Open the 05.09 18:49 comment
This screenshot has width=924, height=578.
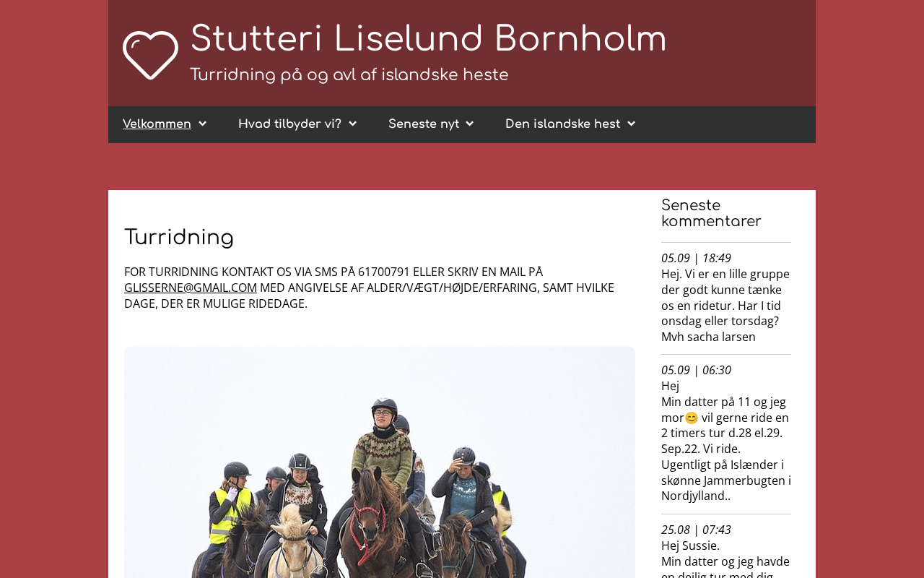point(696,258)
